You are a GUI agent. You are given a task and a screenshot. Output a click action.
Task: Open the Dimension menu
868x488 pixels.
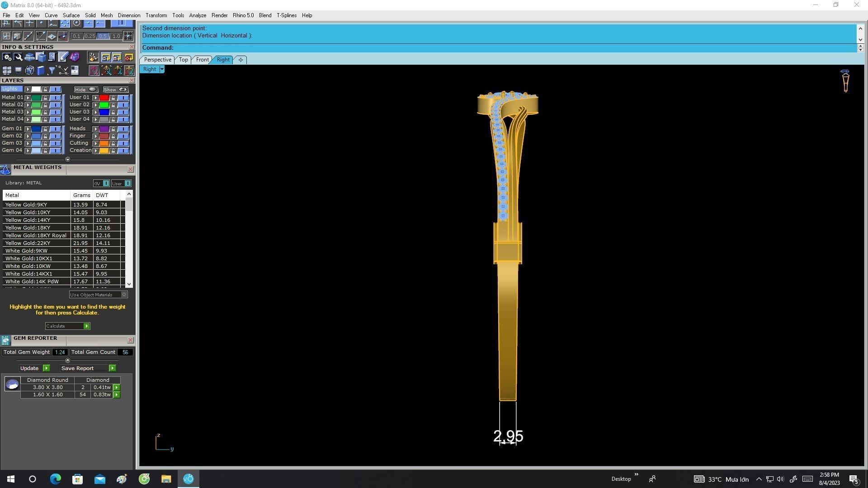(x=129, y=15)
